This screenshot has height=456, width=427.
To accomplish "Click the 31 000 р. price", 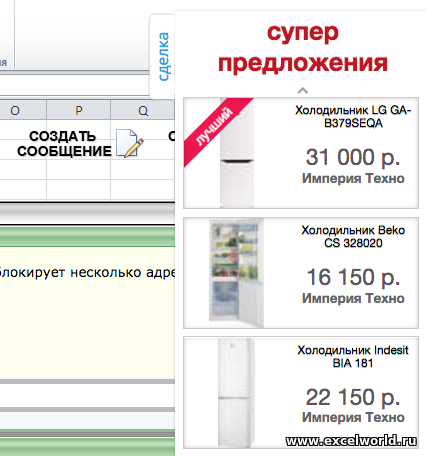I will point(353,157).
